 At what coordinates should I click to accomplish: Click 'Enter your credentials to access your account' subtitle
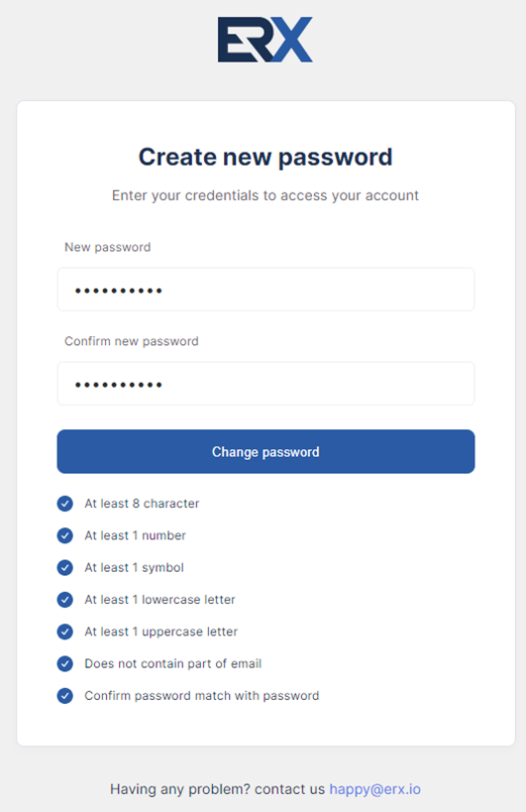pyautogui.click(x=265, y=195)
